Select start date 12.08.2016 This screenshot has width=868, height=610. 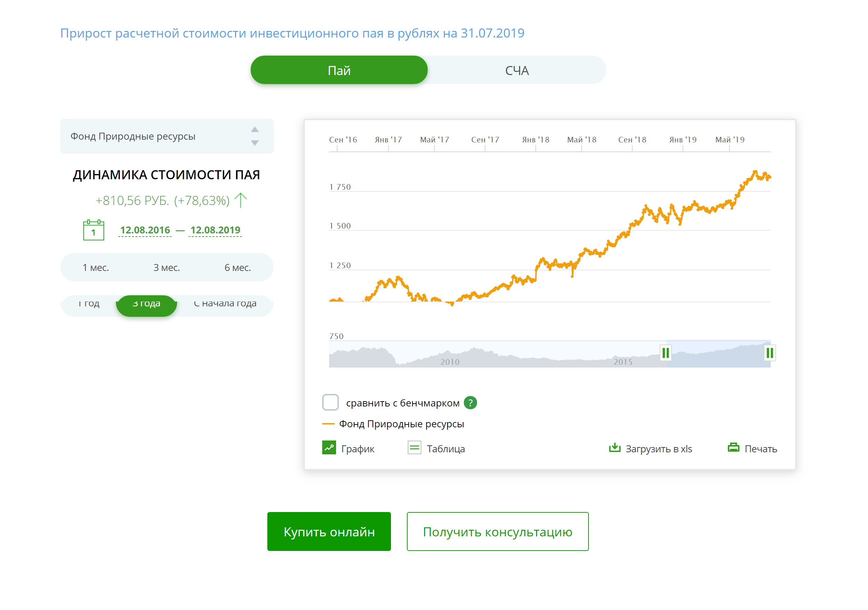pyautogui.click(x=145, y=230)
